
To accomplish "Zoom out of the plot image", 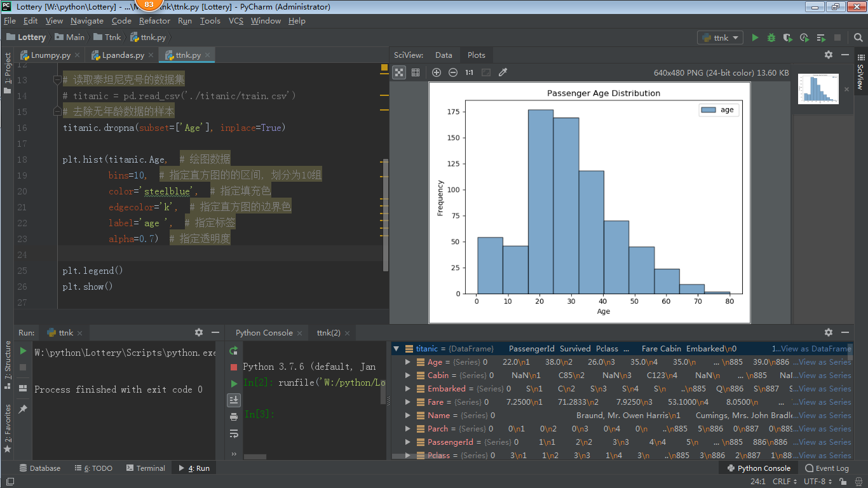I will (453, 72).
